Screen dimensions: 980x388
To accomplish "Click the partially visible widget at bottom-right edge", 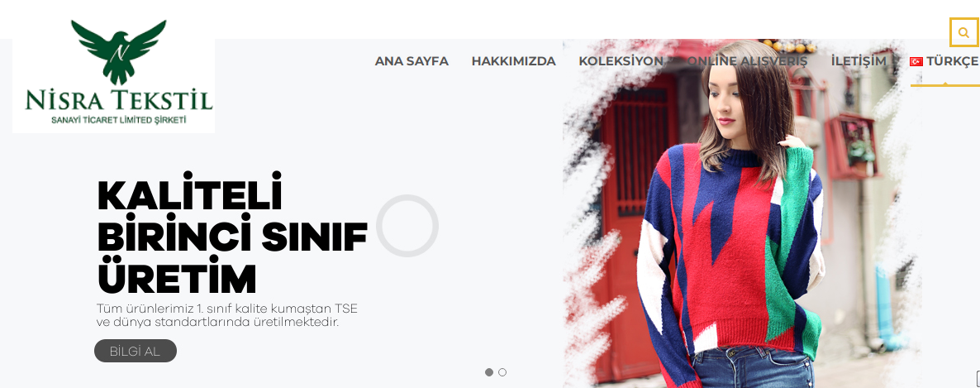I will point(978,378).
